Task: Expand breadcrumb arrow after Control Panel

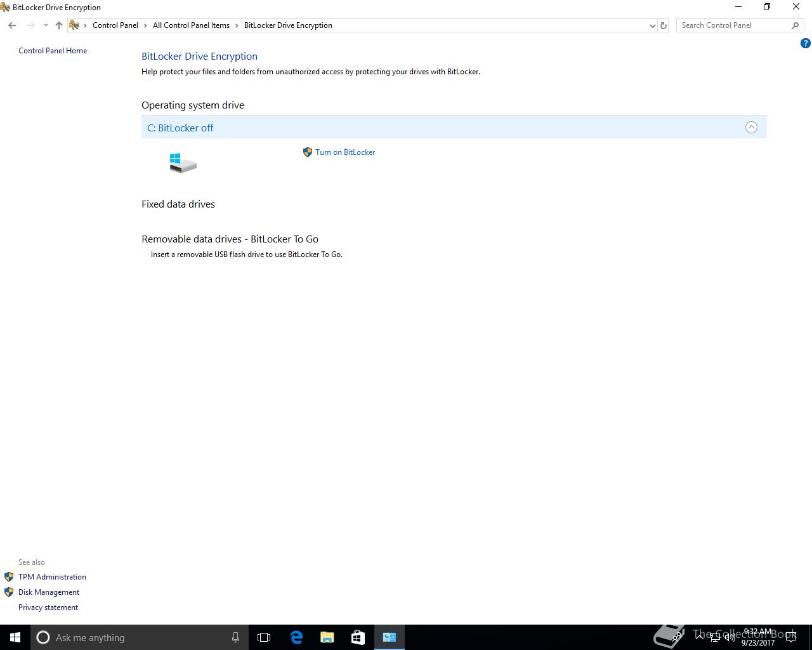Action: (145, 25)
